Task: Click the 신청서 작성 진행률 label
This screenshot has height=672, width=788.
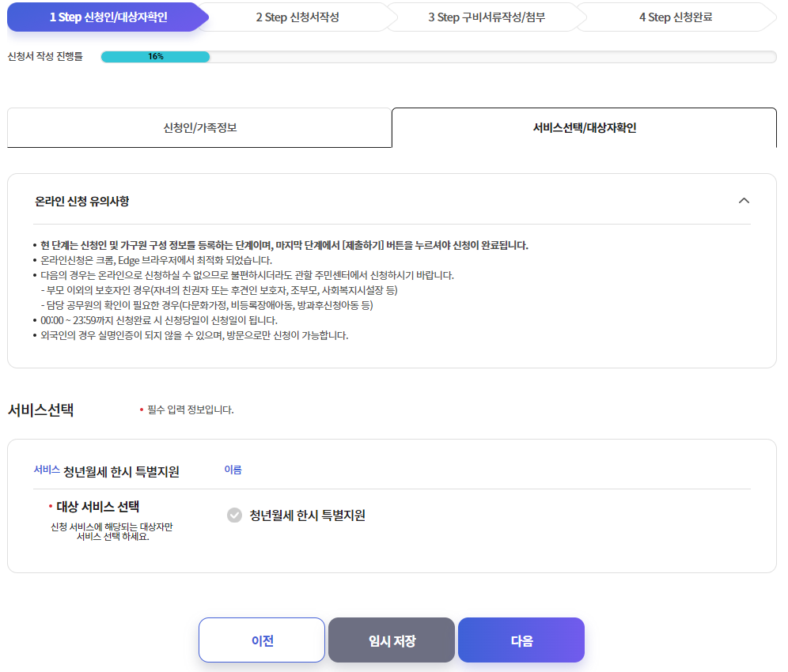Action: pos(46,56)
